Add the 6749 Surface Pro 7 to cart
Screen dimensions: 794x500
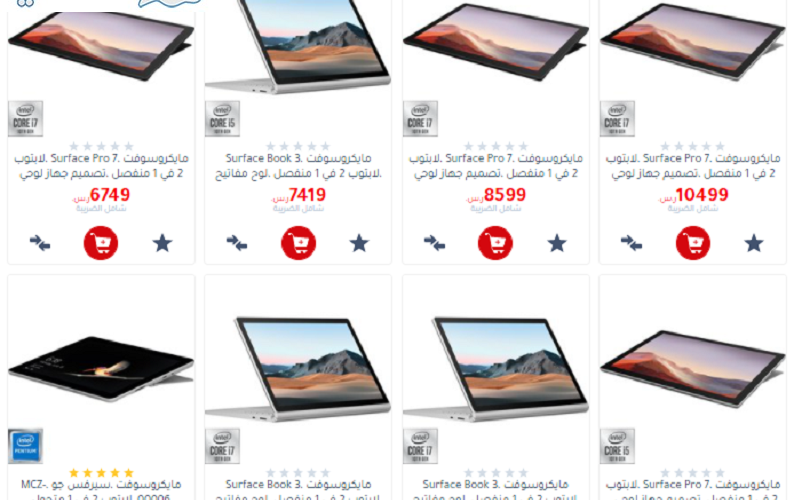pos(101,243)
